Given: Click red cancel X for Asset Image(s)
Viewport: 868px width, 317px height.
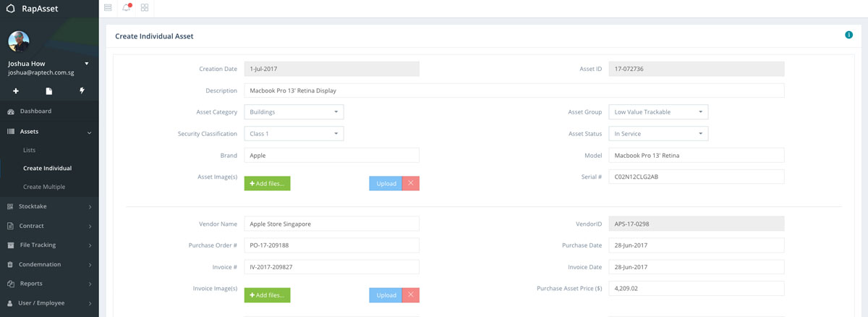Looking at the screenshot, I should [x=411, y=184].
